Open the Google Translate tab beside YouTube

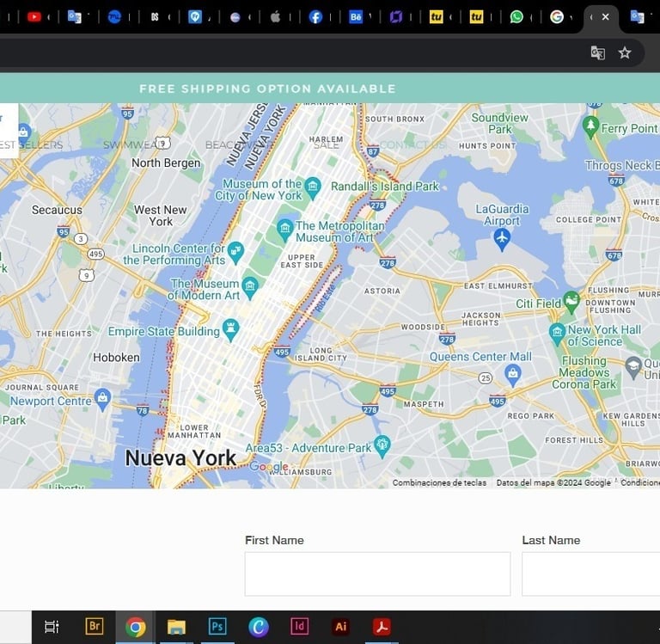(75, 17)
